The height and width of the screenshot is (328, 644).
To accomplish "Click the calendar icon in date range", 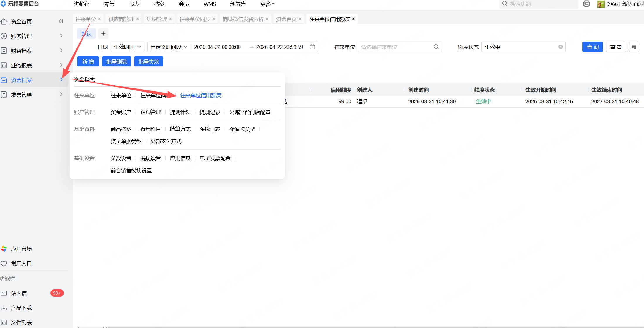I will click(312, 47).
